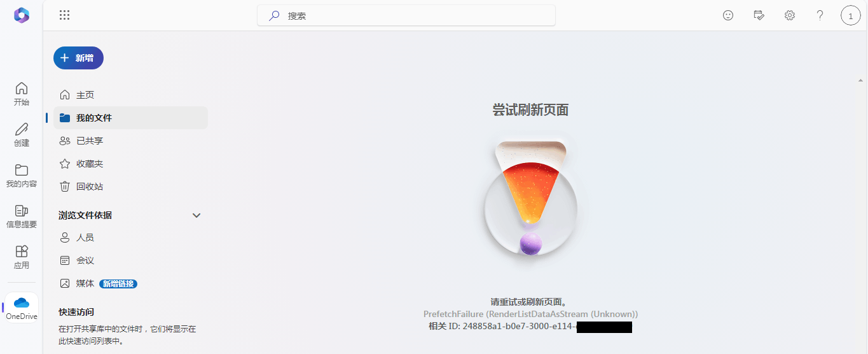Click the PrefetchFailure error text

[x=530, y=314]
